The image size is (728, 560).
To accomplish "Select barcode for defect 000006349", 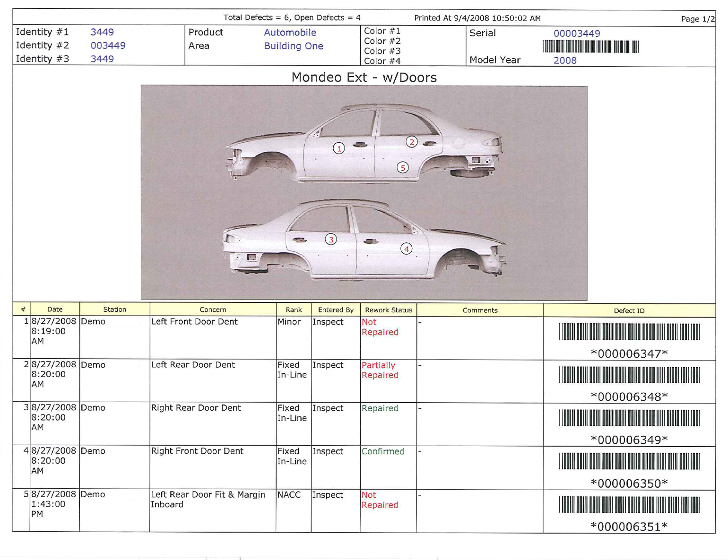I will click(x=629, y=418).
